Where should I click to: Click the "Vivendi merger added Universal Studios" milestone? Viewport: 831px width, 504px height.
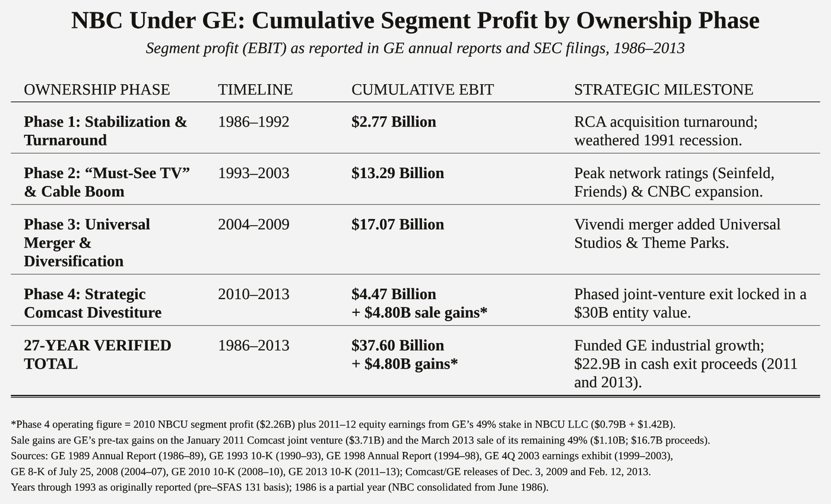[x=677, y=233]
